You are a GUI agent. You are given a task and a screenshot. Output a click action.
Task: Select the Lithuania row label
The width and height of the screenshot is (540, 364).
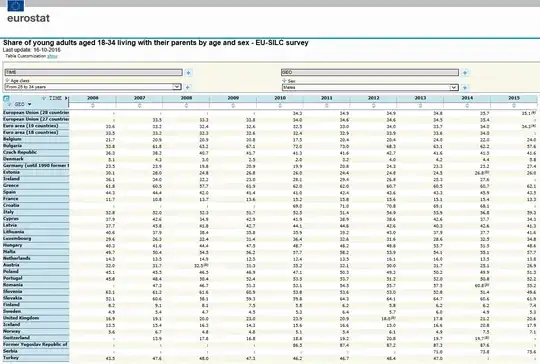14,232
